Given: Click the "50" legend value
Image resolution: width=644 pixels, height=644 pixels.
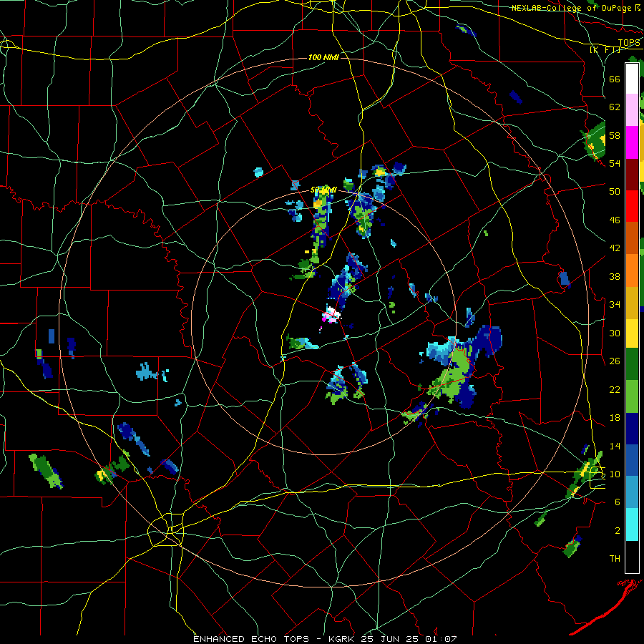Looking at the screenshot, I should point(615,192).
